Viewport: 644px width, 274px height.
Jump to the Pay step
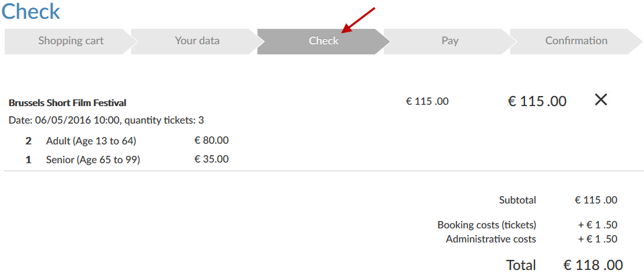click(450, 41)
